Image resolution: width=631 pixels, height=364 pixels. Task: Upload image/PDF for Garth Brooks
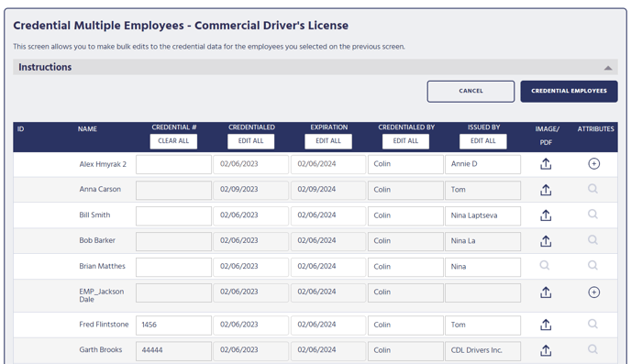546,350
